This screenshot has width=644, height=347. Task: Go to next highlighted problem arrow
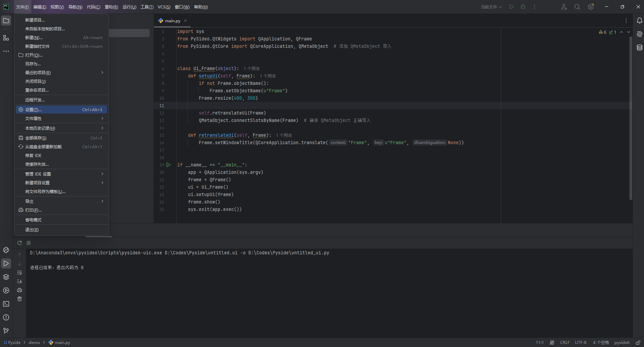(x=628, y=32)
